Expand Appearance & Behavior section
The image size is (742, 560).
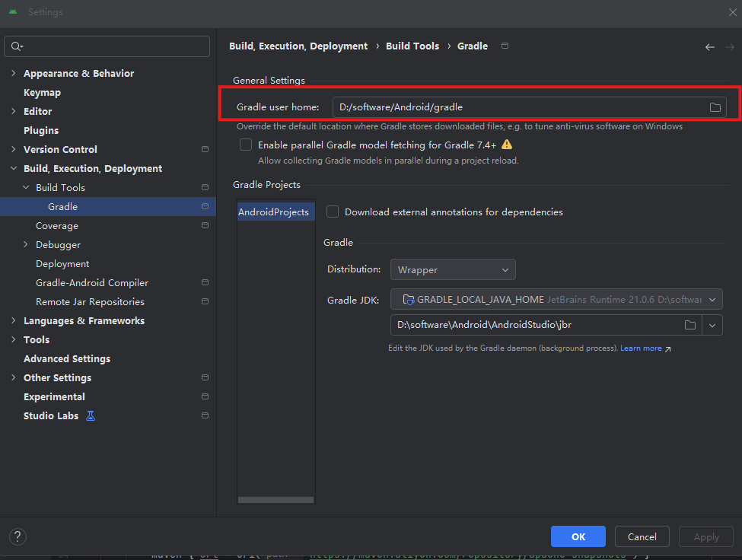(13, 73)
